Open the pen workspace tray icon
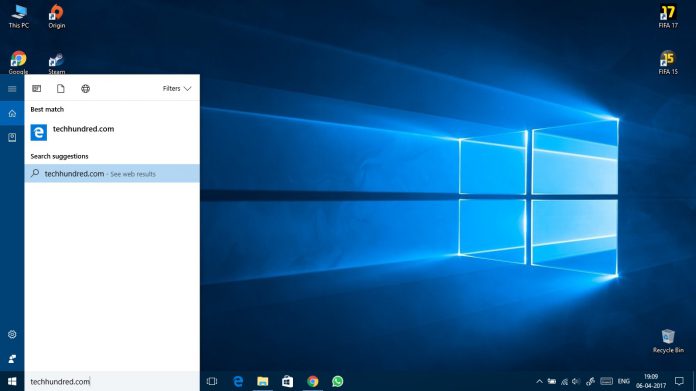This screenshot has height=391, width=696. click(590, 381)
